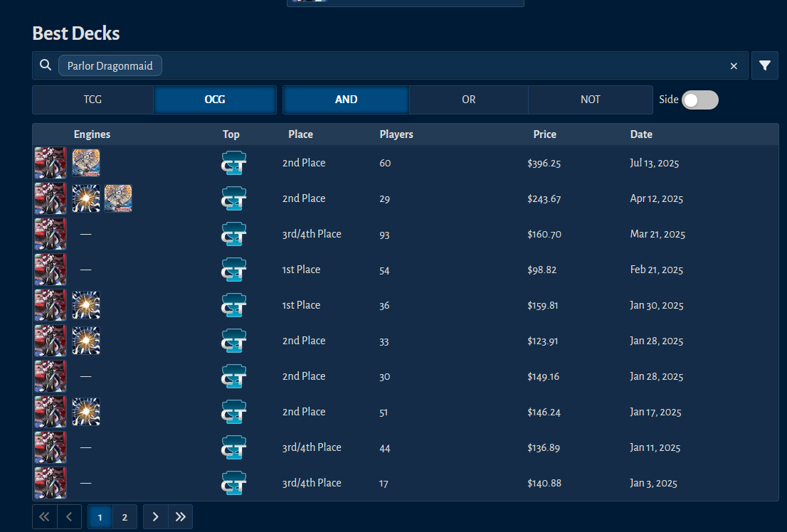Screen dimensions: 787x532
Task: Click the tournament icon in the $123.91 row
Action: [x=234, y=341]
